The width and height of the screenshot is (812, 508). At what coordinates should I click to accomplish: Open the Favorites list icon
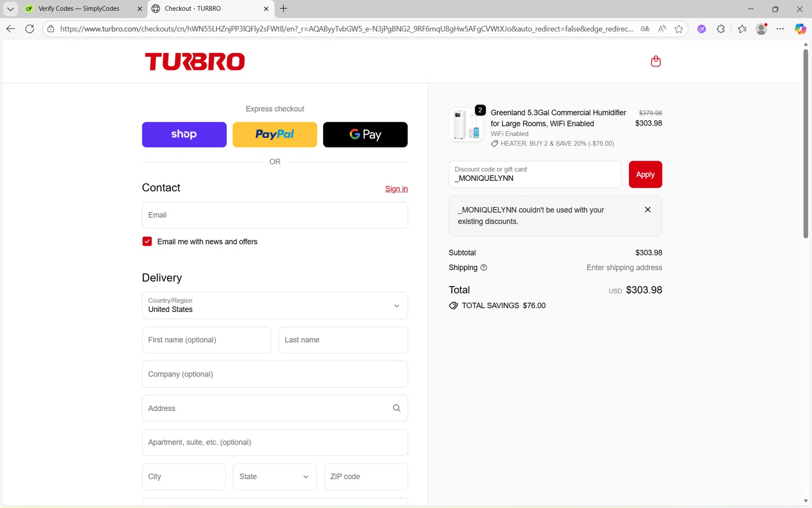tap(742, 29)
